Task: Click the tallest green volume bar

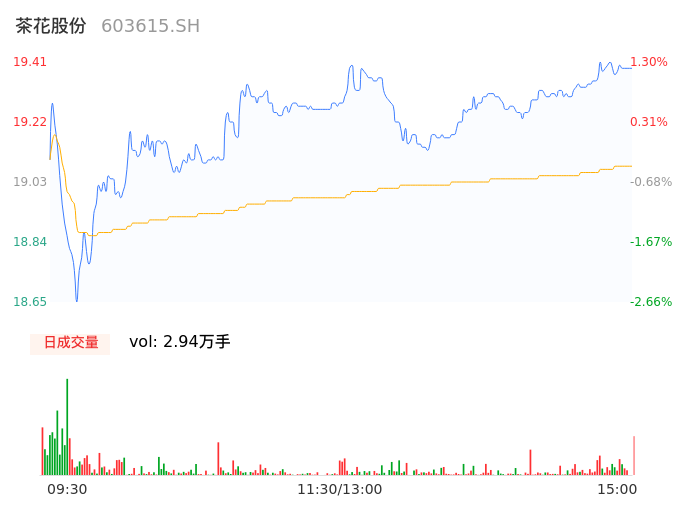Action: [67, 428]
